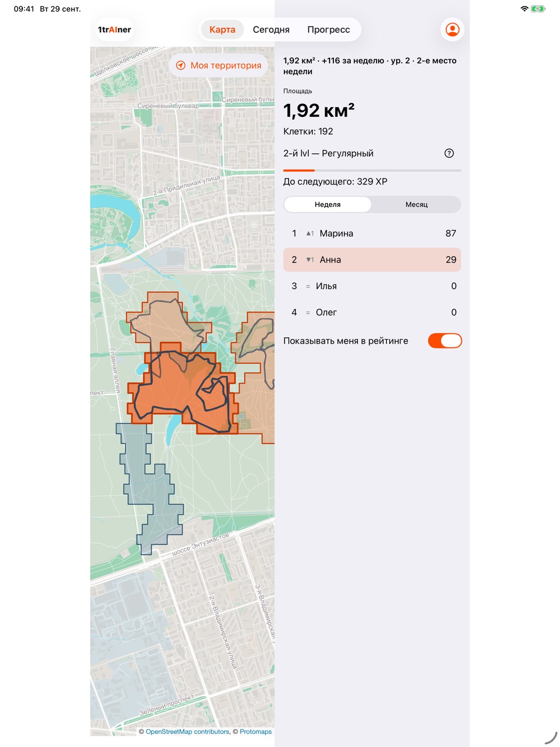The width and height of the screenshot is (560, 747).
Task: Open OpenStreetMap contributors link
Action: pyautogui.click(x=187, y=732)
